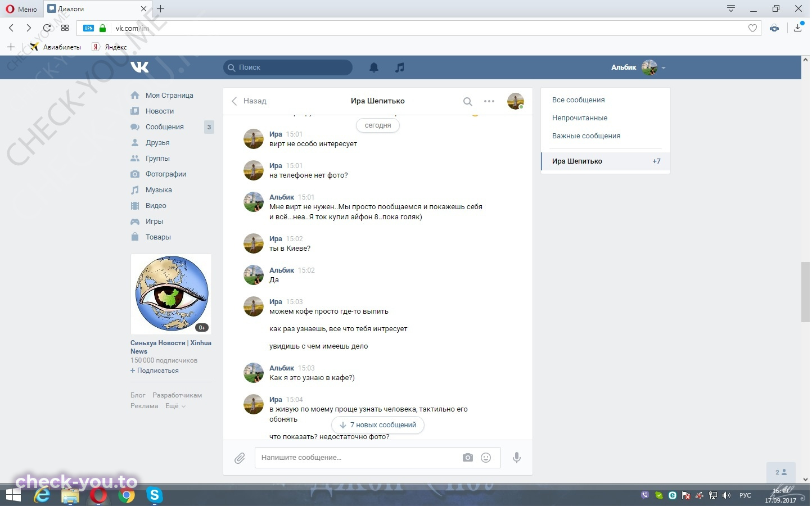Open Ира Шепитько's avatar in chat header

(x=516, y=101)
